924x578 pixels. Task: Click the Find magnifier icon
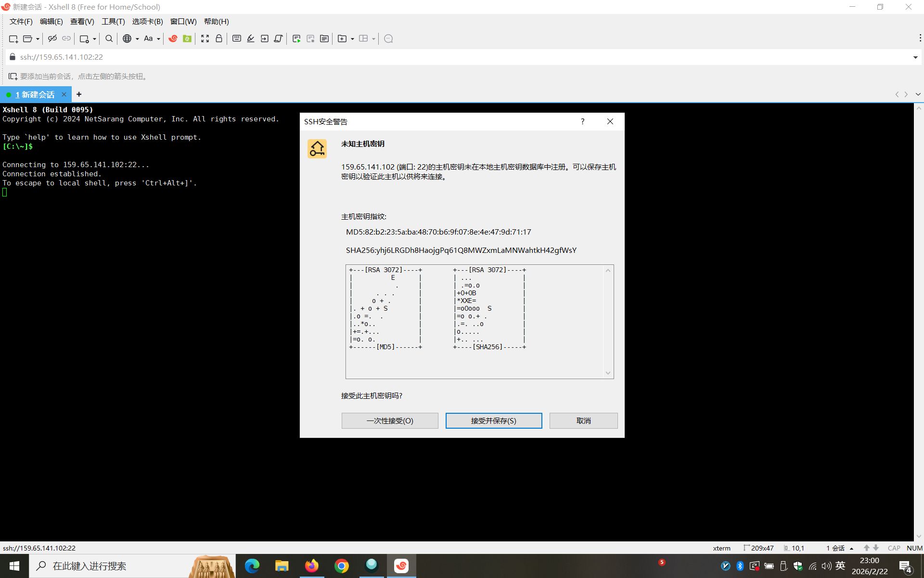pyautogui.click(x=109, y=39)
